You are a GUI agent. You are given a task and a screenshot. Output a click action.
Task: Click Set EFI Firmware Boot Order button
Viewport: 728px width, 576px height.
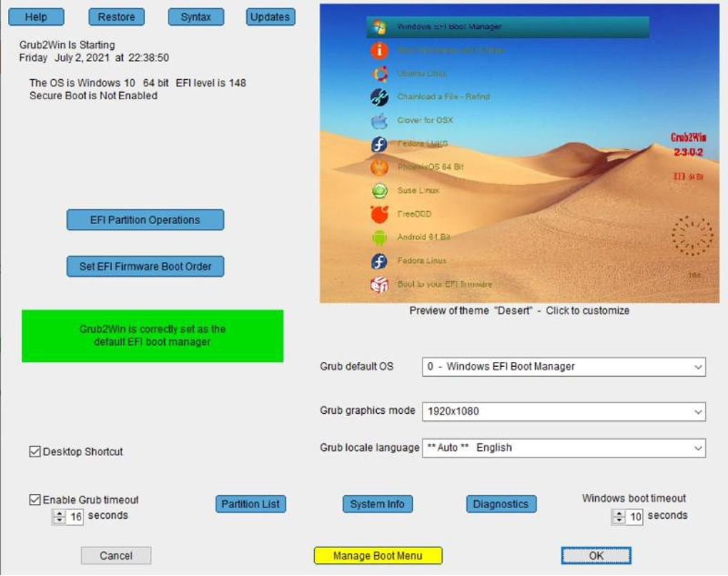coord(145,266)
